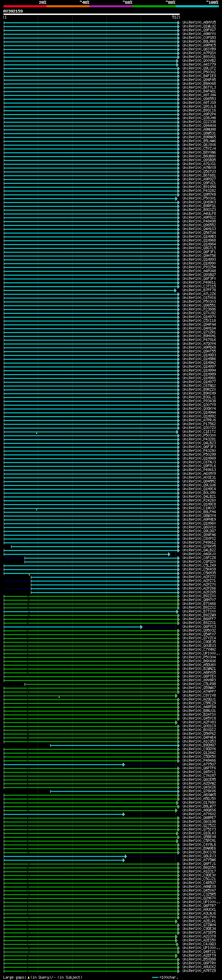
Task: Select hit label UniRef100_A7Y5W6
Action: 199,860
